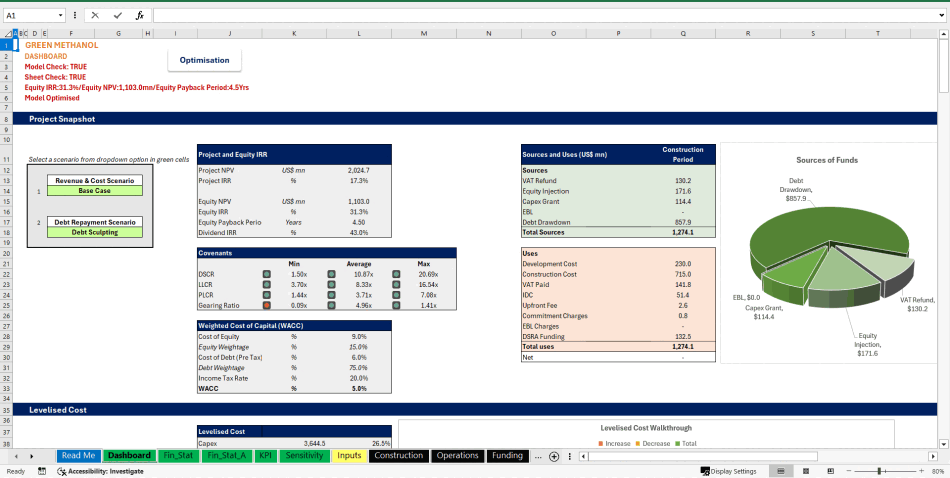
Task: Click the Total legend green swatch
Action: tap(677, 443)
